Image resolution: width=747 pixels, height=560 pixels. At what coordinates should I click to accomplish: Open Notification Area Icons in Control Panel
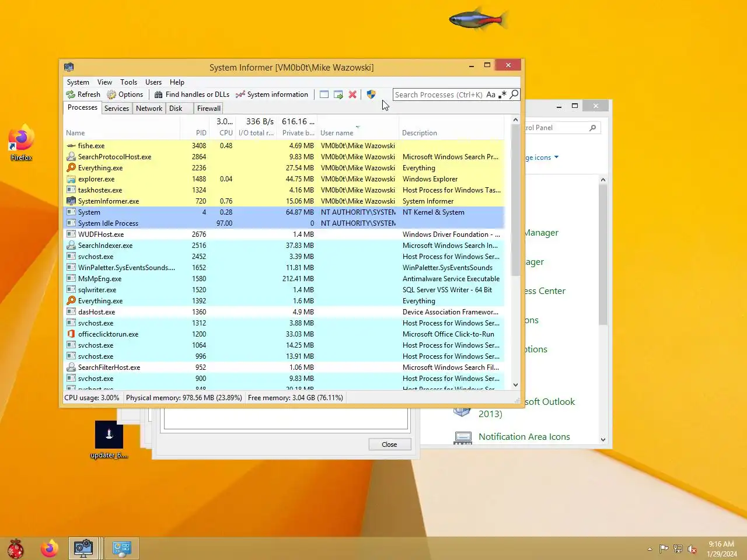tap(524, 437)
